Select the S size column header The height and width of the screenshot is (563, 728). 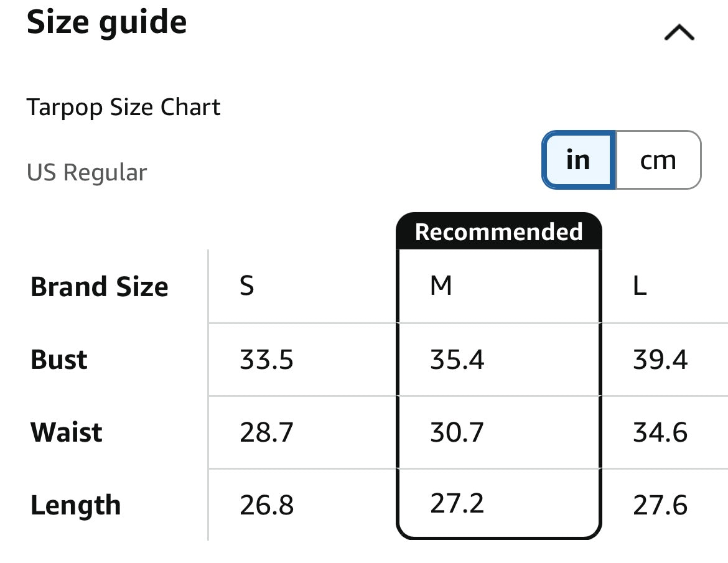tap(247, 286)
